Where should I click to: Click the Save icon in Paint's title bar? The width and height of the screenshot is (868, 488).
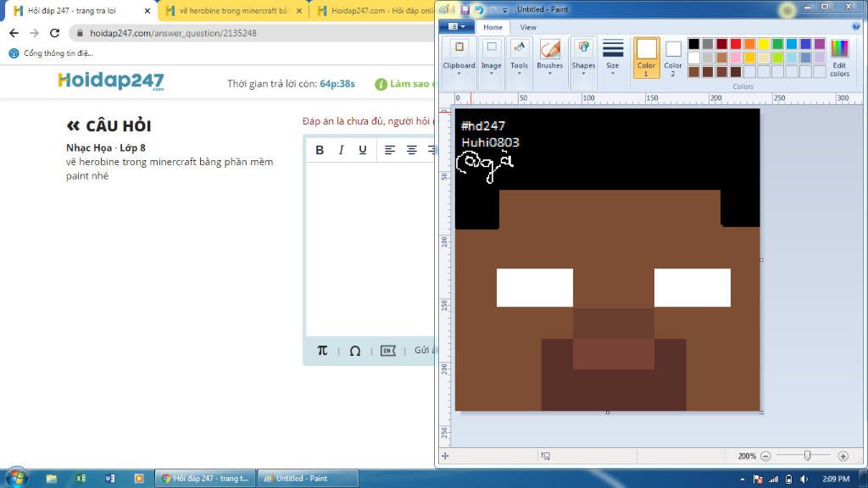click(x=465, y=10)
